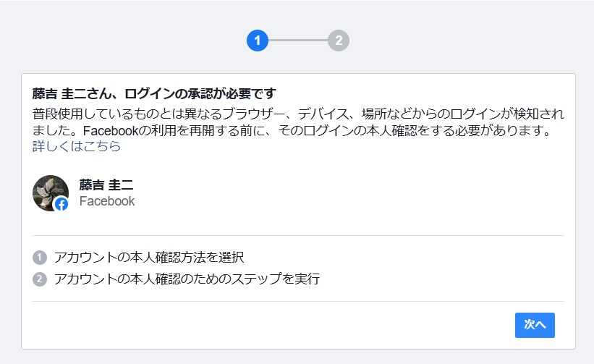Viewport: 594px width, 364px height.
Task: Click text アカウントの本人確認方法を選択
Action: tap(149, 258)
